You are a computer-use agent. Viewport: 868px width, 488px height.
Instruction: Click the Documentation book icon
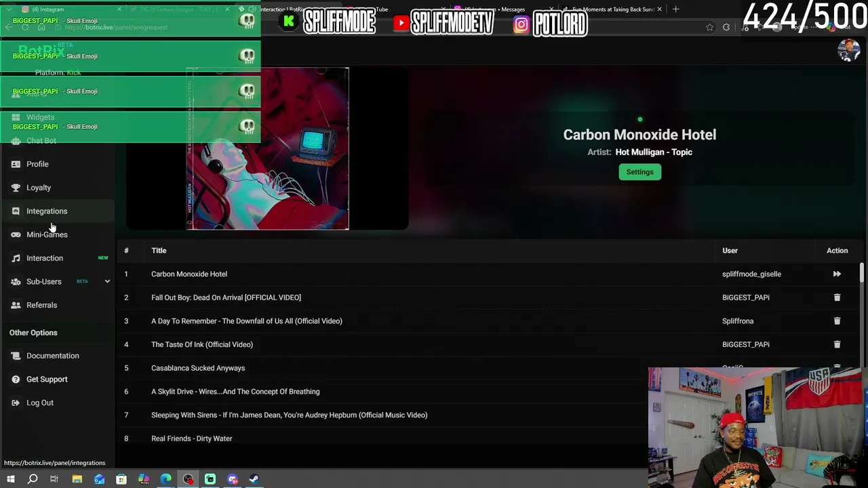point(16,356)
